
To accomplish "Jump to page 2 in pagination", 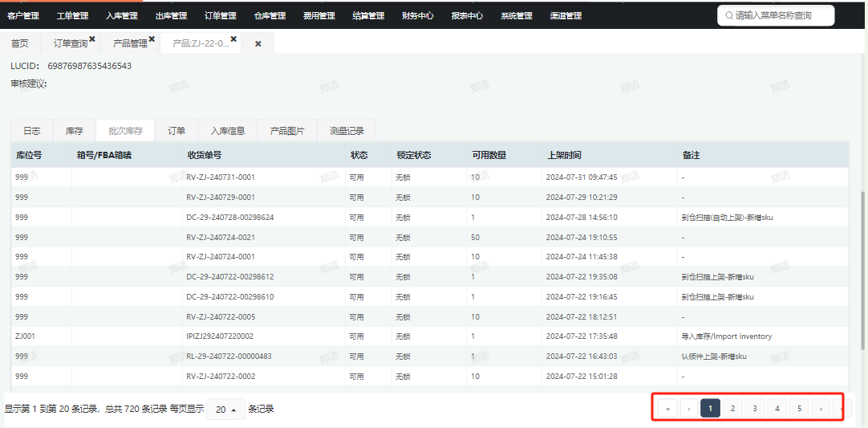I will click(x=732, y=409).
